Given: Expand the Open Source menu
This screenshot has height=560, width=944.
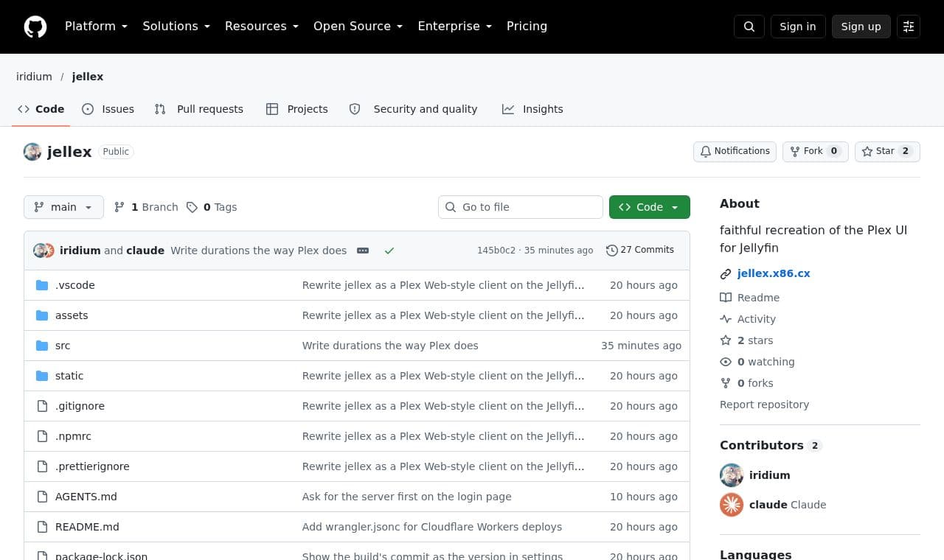Looking at the screenshot, I should (x=358, y=27).
